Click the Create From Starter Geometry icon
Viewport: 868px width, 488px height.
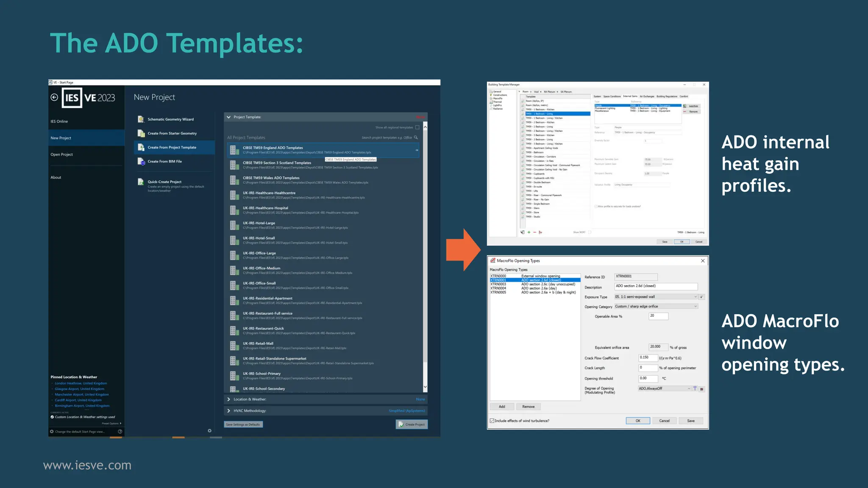(x=141, y=133)
